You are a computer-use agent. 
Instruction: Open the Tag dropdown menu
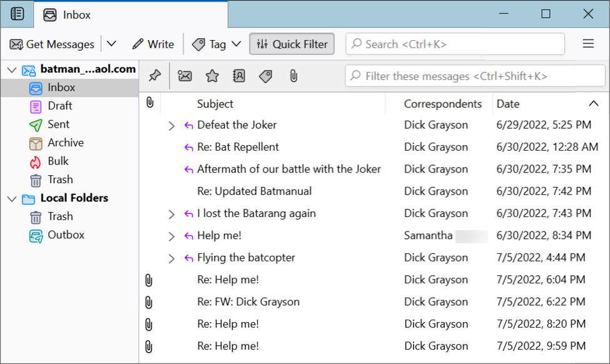coord(236,44)
